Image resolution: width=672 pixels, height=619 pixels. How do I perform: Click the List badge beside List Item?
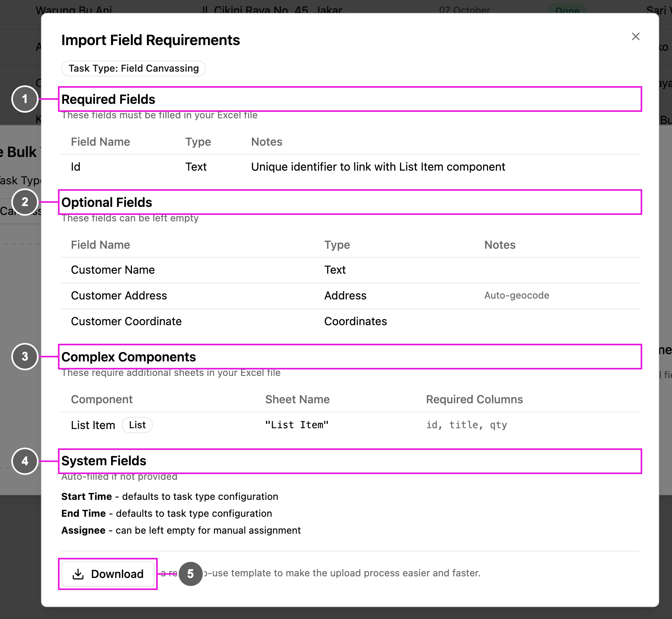(x=137, y=425)
